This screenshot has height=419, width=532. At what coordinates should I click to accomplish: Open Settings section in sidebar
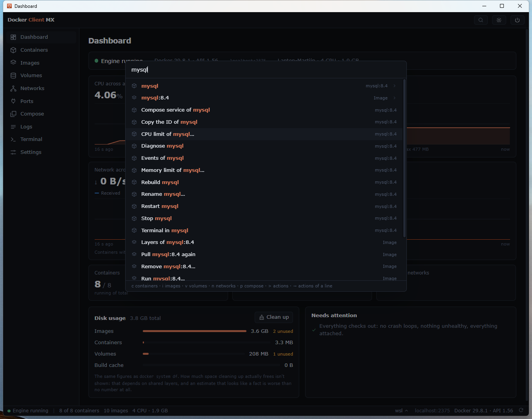coord(41,152)
